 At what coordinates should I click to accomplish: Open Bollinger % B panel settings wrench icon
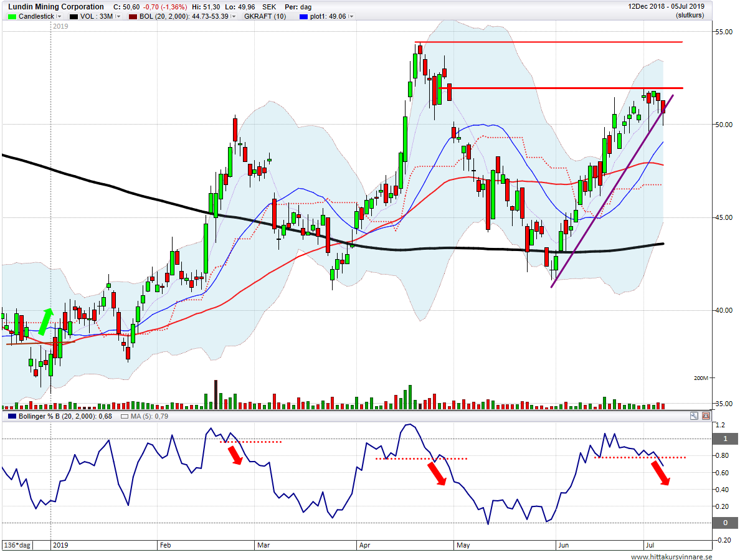point(694,415)
